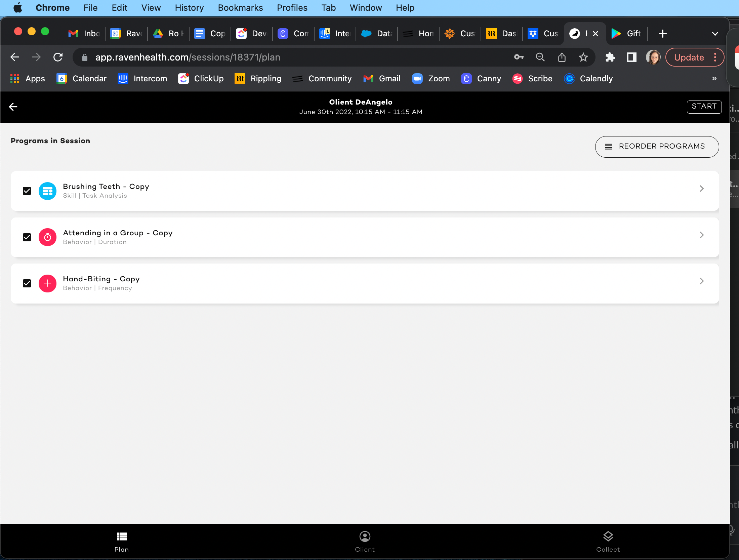Click the Chrome Update button

[x=689, y=57]
